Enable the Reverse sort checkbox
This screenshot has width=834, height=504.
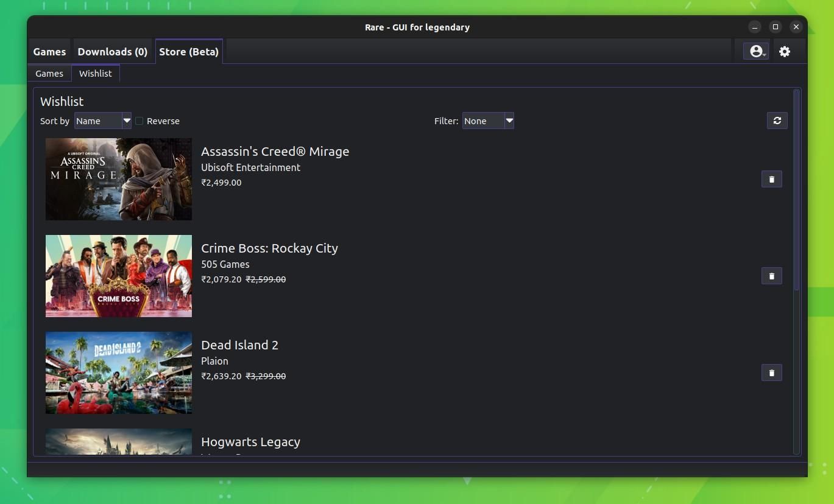(x=140, y=121)
